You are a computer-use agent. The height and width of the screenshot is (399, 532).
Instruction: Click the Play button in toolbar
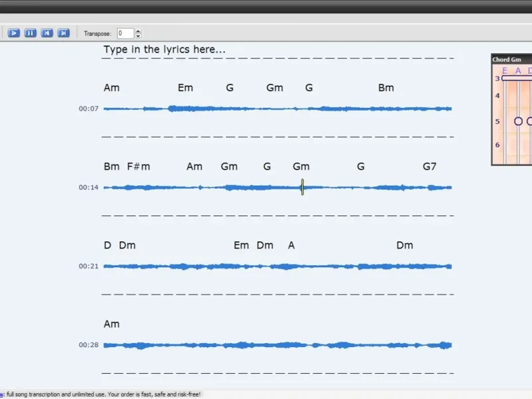[13, 33]
